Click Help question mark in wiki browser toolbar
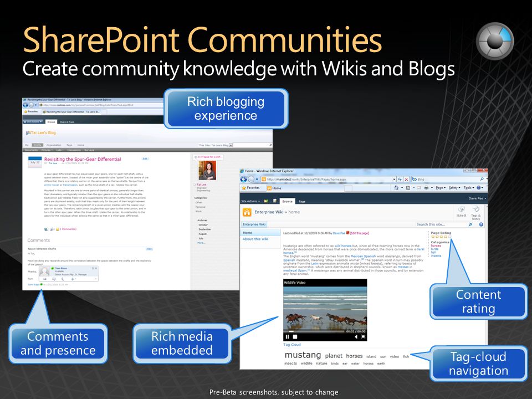 pos(479,188)
